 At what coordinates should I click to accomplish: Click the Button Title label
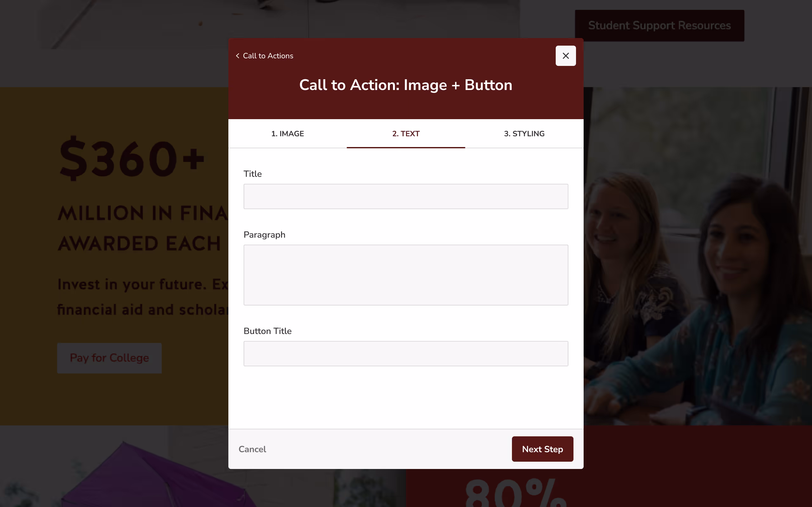(x=267, y=331)
